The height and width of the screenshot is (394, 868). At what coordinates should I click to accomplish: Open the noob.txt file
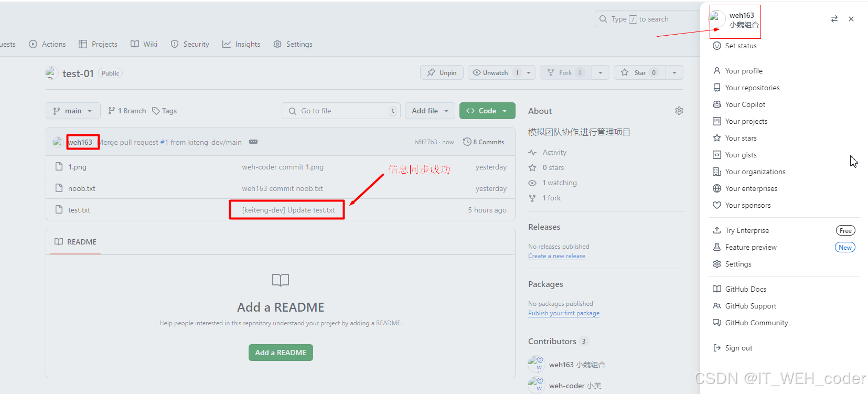(x=82, y=188)
